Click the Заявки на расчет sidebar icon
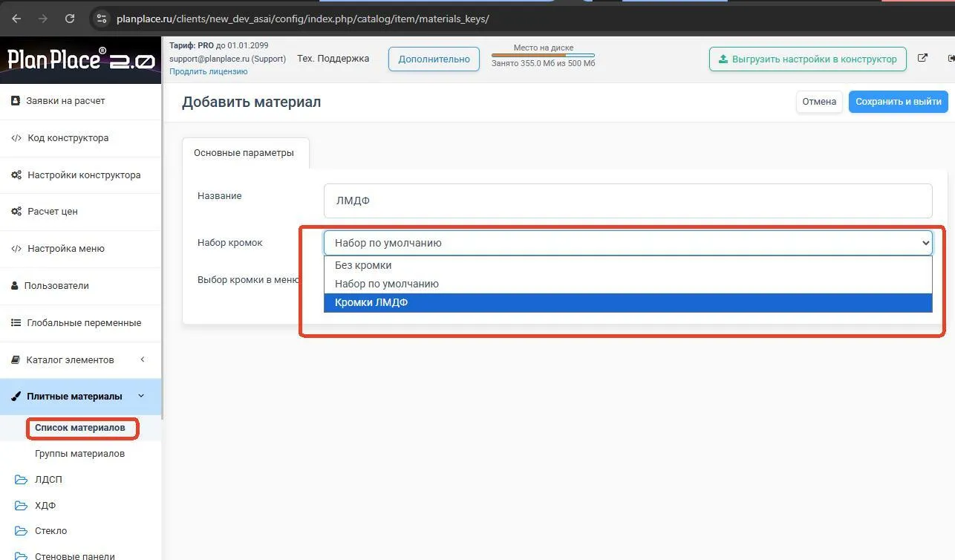Screen dimensions: 955x560 point(16,100)
